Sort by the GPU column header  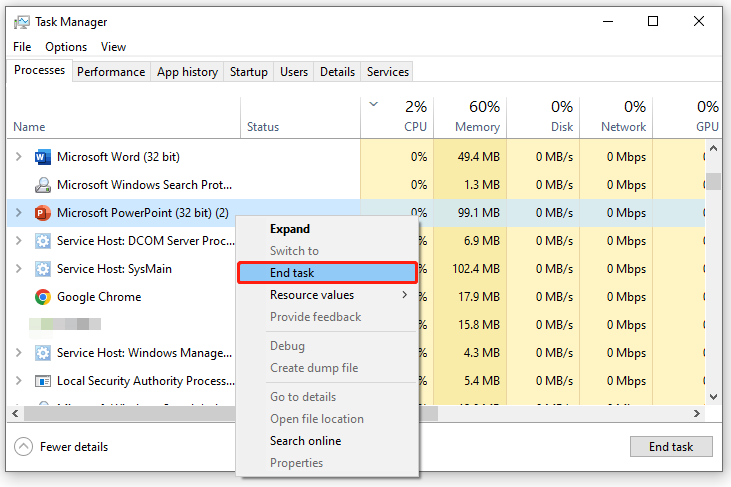[x=688, y=117]
